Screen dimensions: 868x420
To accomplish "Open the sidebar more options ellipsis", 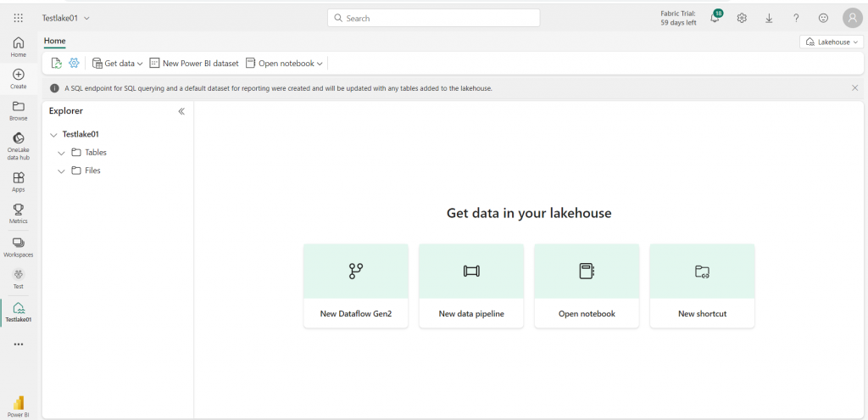I will click(x=19, y=344).
